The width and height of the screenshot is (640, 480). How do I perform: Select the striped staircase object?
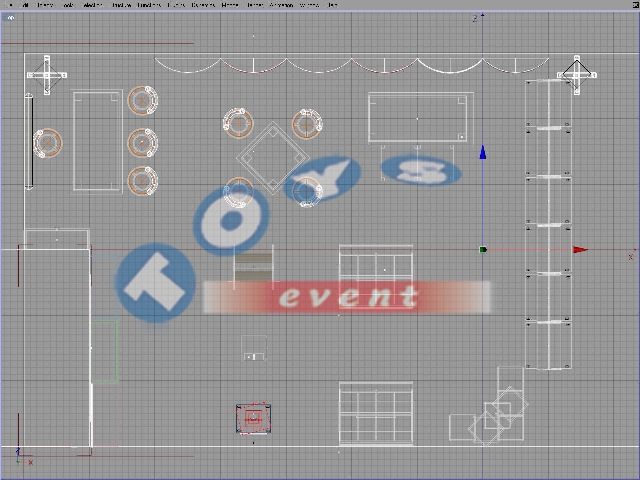(x=253, y=267)
